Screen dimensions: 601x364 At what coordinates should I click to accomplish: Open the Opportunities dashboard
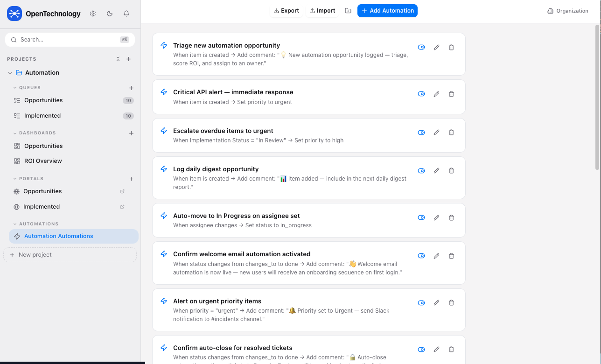(74, 146)
